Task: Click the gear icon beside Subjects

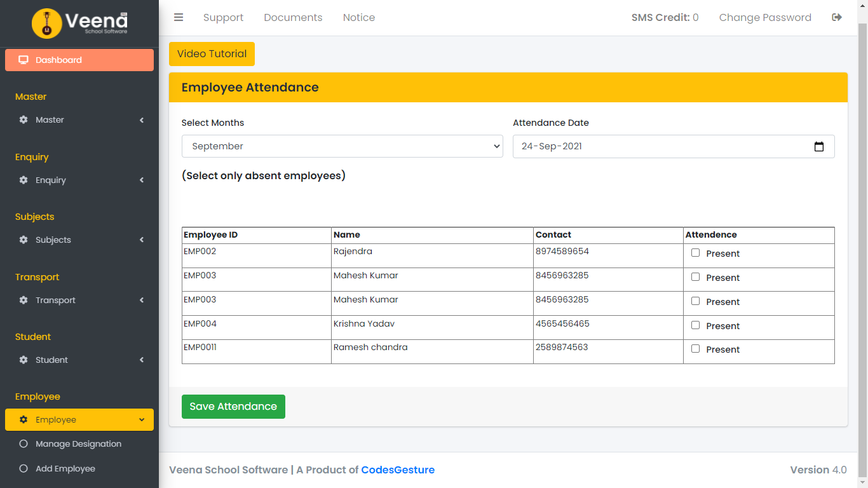Action: coord(24,240)
